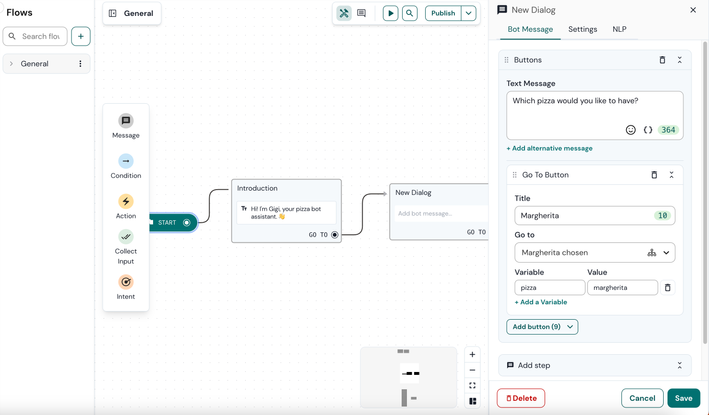
Task: Click the play test button in toolbar
Action: (390, 14)
